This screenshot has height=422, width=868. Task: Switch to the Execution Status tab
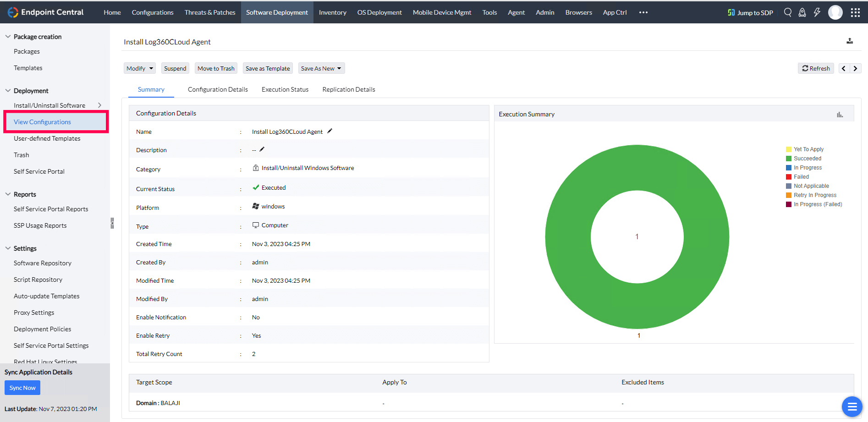285,89
